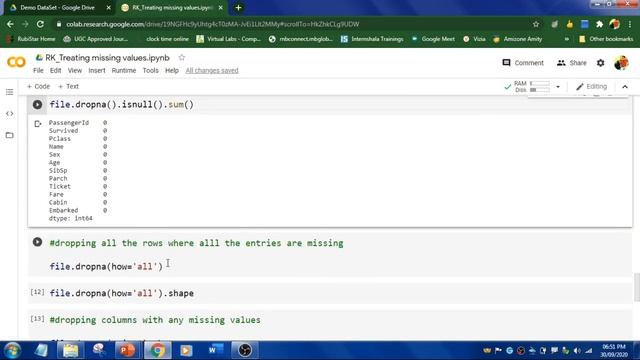Close the RK_Treating missing values tab
Viewport: 640px width, 360px height.
click(221, 7)
